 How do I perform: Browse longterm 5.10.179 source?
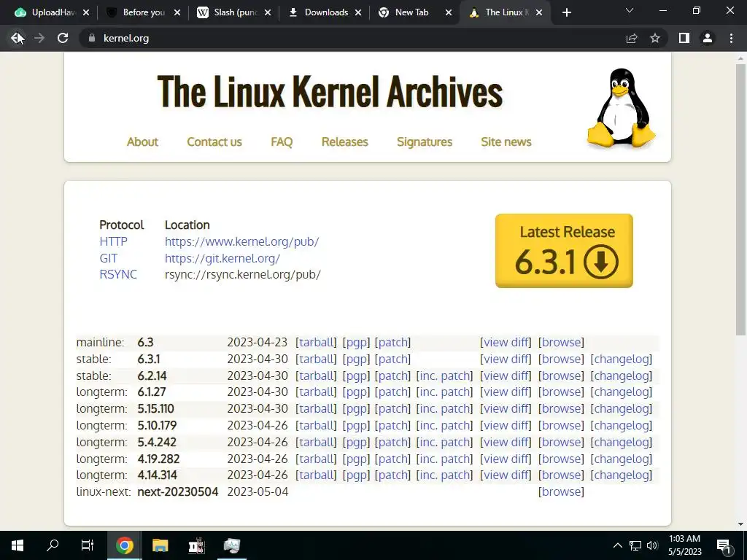click(x=561, y=425)
